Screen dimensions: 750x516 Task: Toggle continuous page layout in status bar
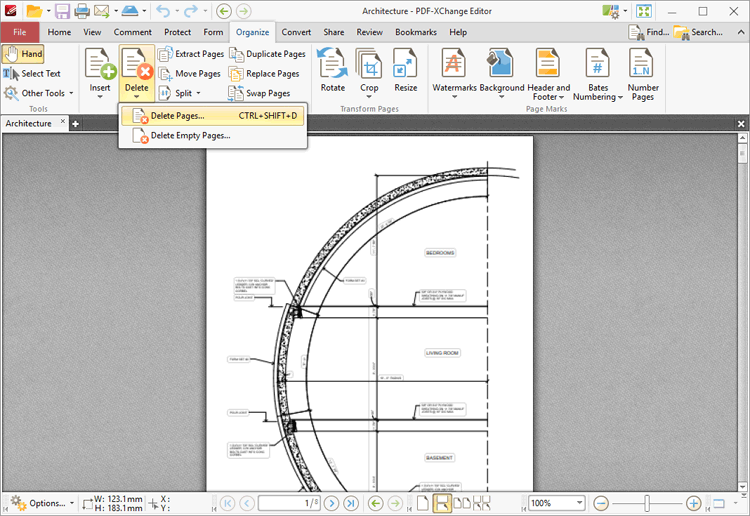(x=441, y=503)
